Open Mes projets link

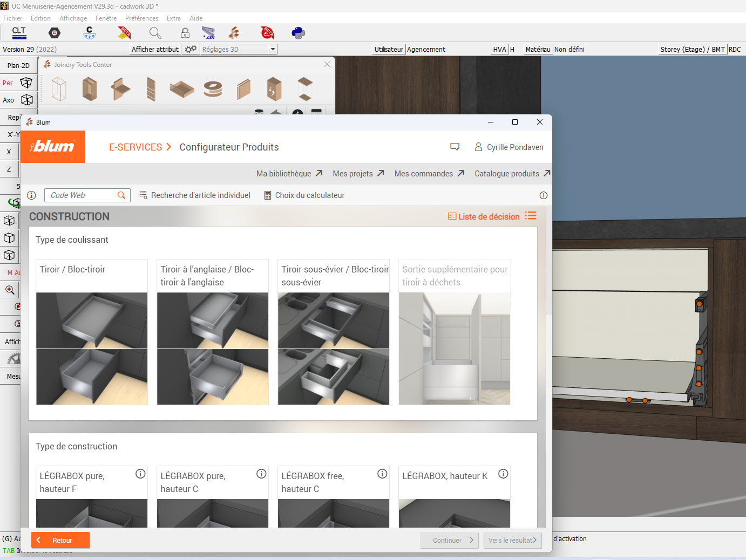pos(358,174)
